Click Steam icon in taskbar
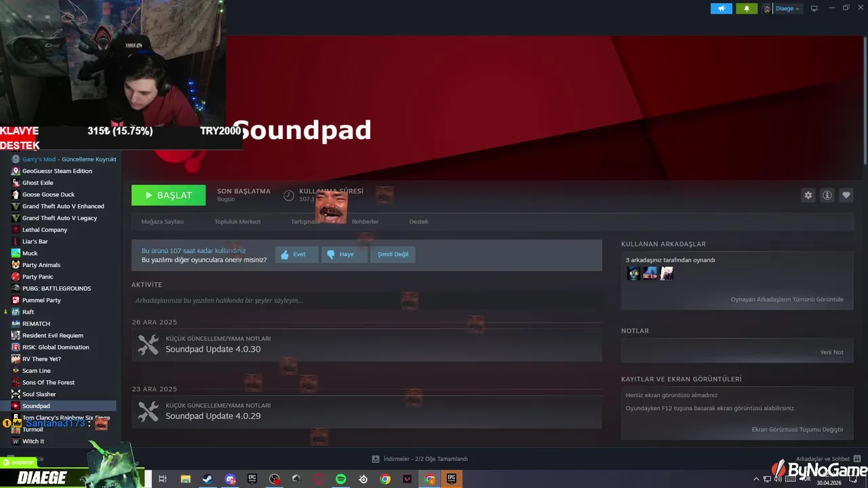Screen dimensions: 868x488 [208, 479]
